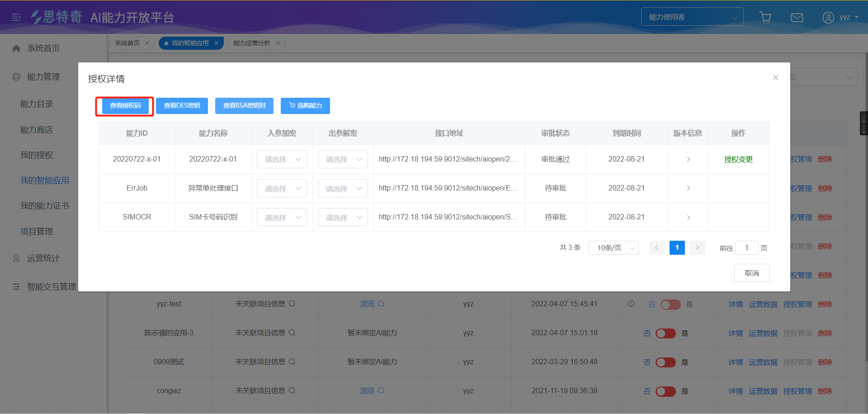The height and width of the screenshot is (414, 868).
Task: Open 能力商店 in sidebar
Action: (x=37, y=130)
